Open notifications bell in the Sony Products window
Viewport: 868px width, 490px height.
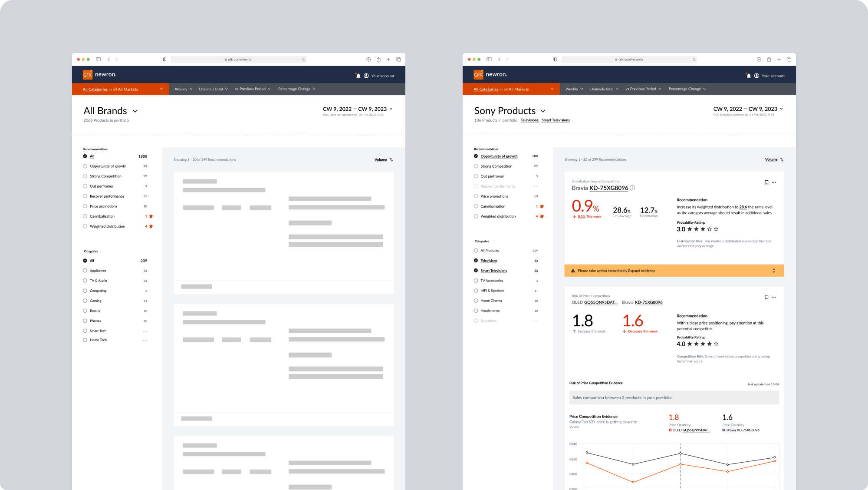tap(749, 76)
